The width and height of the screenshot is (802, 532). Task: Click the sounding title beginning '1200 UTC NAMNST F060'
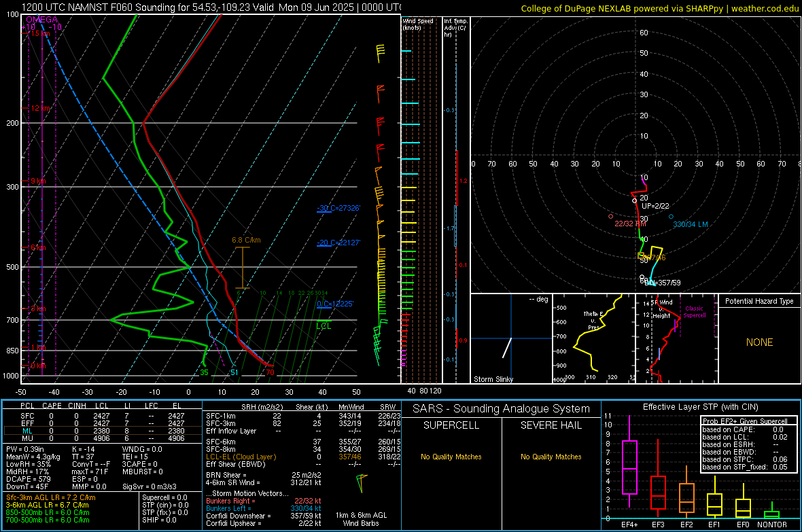point(211,7)
